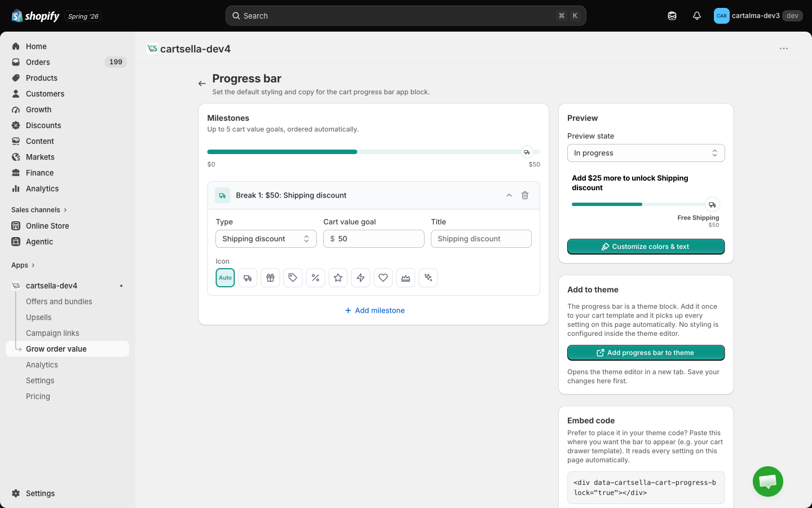Open the cartalma-dev3 store account menu
Screen dimensions: 812x508
tap(758, 16)
